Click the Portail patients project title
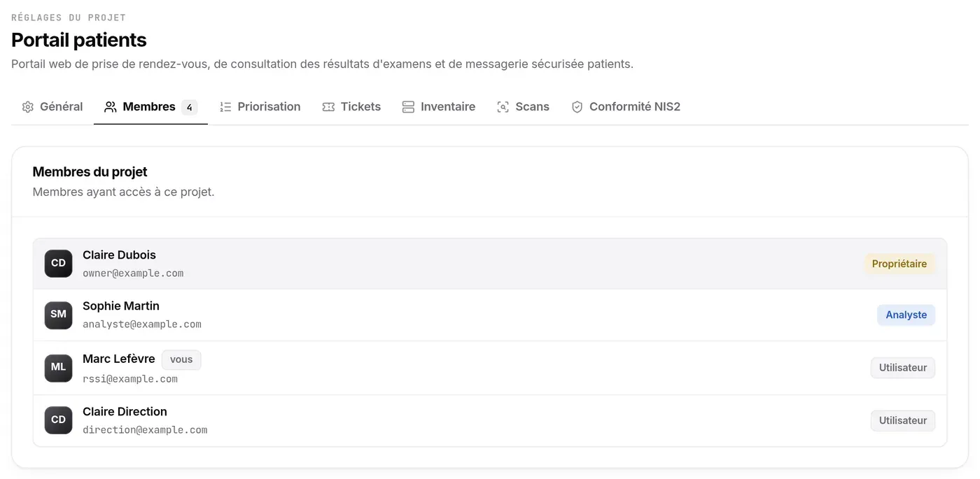980x479 pixels. [x=79, y=40]
